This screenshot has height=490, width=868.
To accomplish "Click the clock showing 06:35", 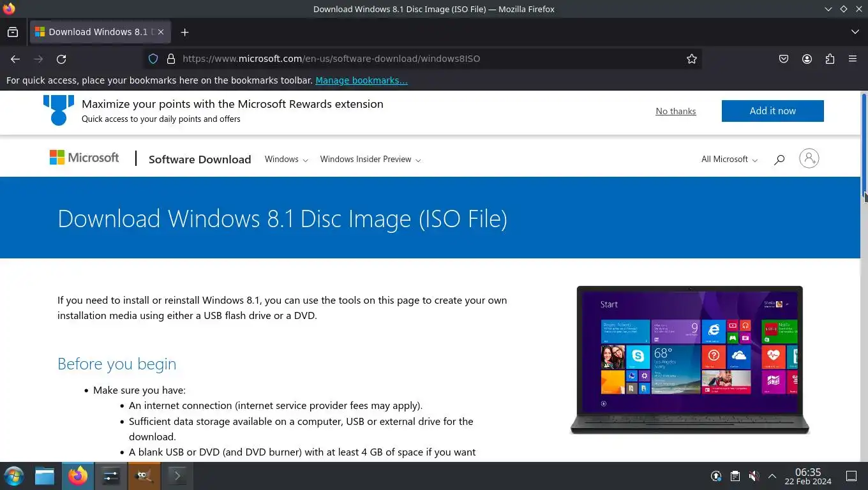I will click(x=808, y=476).
